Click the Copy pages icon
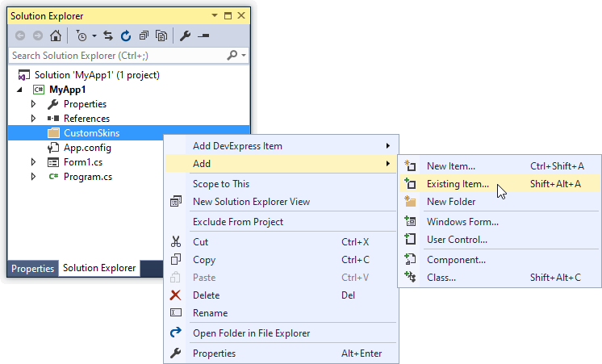This screenshot has width=602, height=364. coord(176,259)
